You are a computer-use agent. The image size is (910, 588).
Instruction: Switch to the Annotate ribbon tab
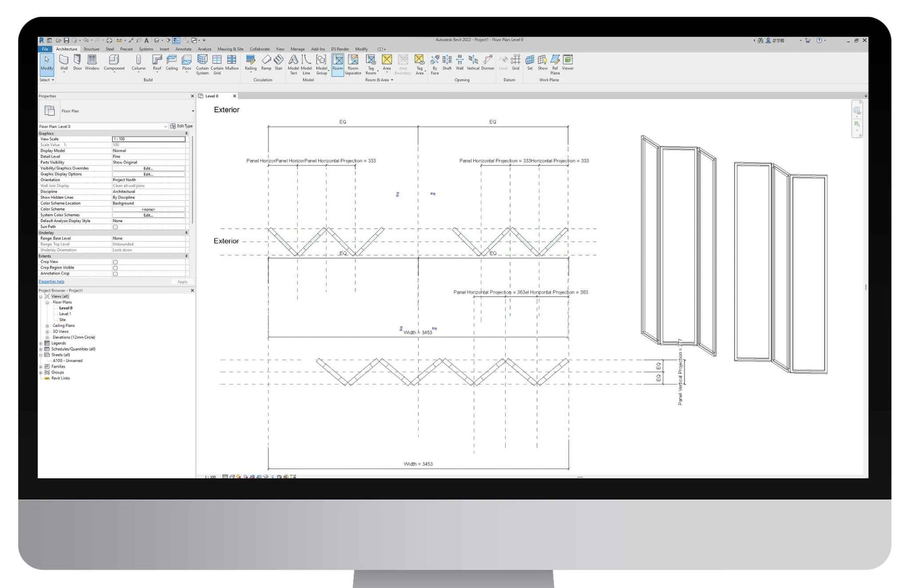tap(183, 49)
